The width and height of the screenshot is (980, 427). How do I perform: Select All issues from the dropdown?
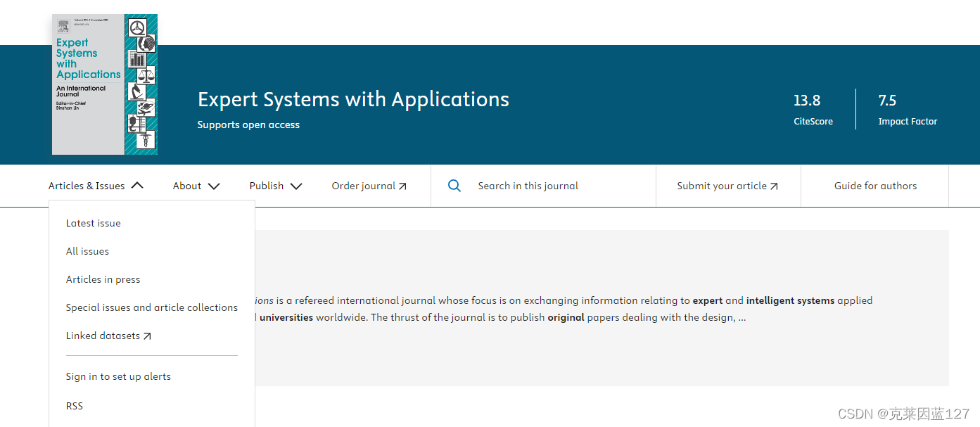pyautogui.click(x=87, y=251)
